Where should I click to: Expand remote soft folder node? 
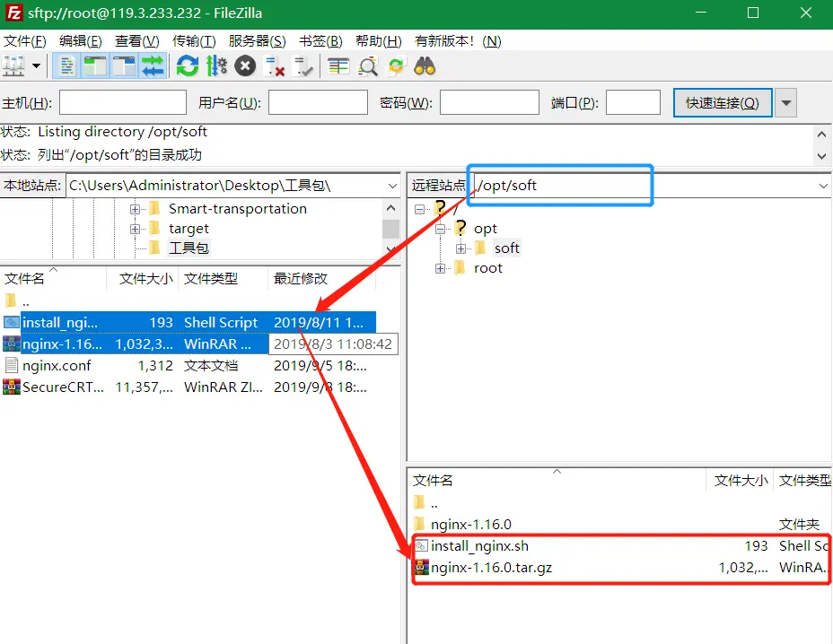460,248
